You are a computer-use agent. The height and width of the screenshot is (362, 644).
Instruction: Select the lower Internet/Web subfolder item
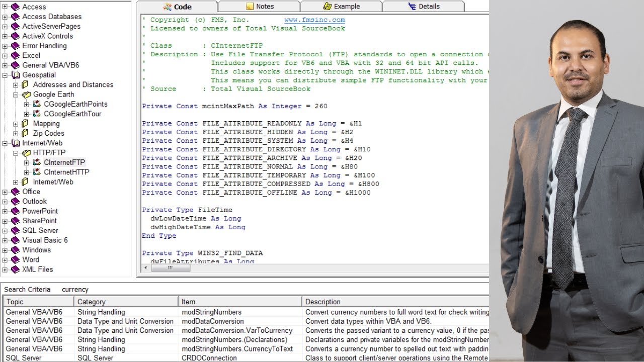pos(53,182)
